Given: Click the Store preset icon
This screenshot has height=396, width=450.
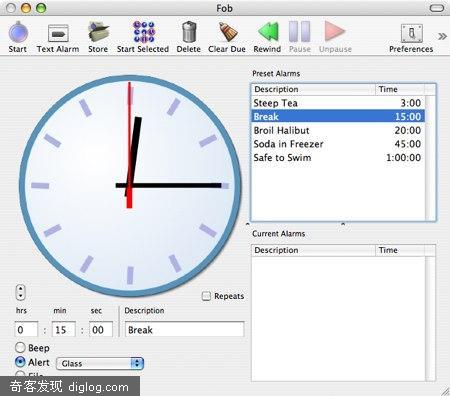Looking at the screenshot, I should (x=98, y=32).
